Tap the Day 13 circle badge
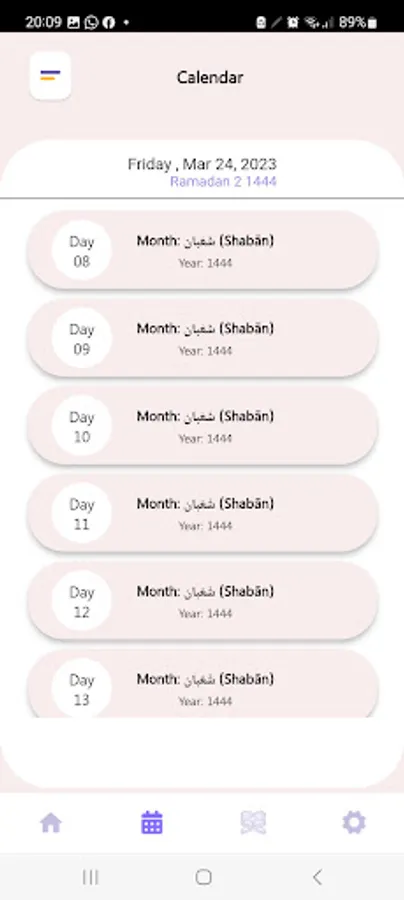Viewport: 404px width, 900px height. 81,688
